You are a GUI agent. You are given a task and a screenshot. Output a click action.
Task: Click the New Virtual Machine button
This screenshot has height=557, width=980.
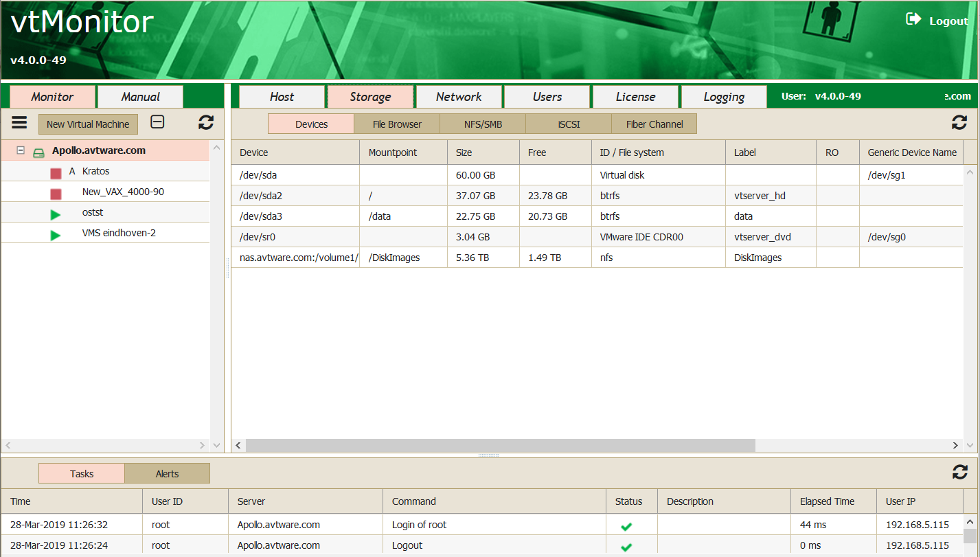88,124
